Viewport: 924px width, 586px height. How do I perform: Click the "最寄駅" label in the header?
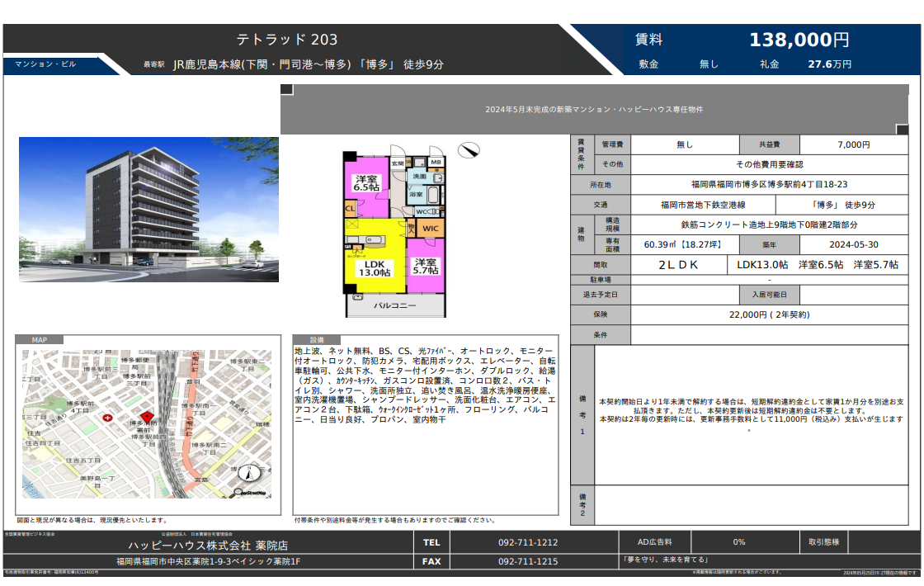[153, 64]
